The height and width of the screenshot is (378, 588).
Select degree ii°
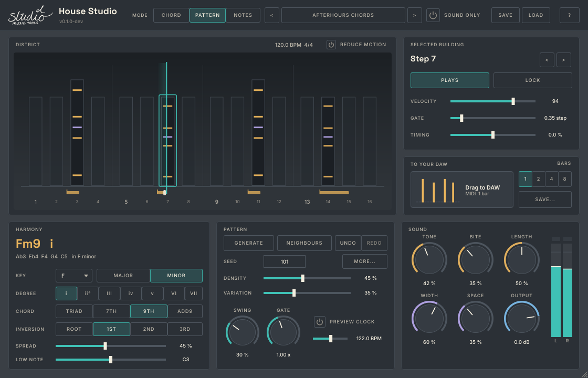click(88, 293)
